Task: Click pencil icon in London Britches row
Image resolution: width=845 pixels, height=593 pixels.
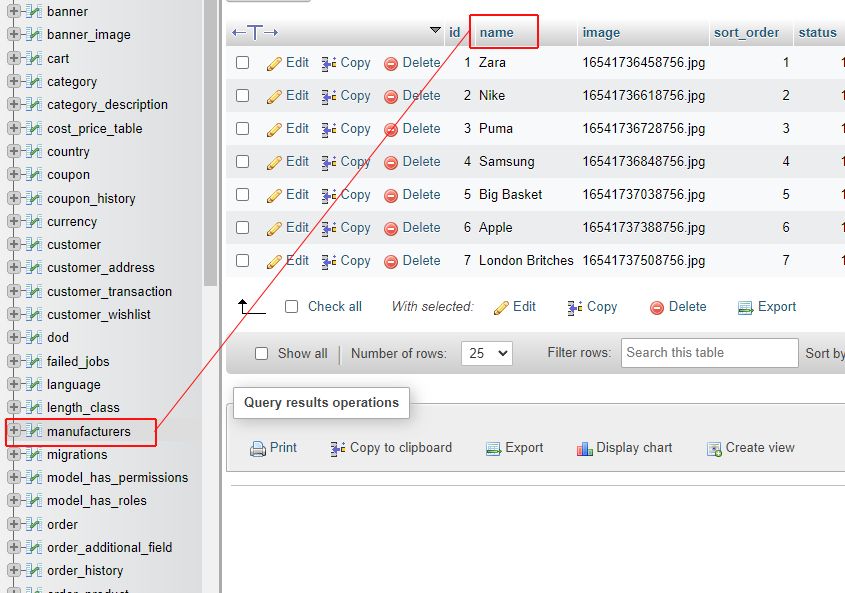Action: (274, 261)
